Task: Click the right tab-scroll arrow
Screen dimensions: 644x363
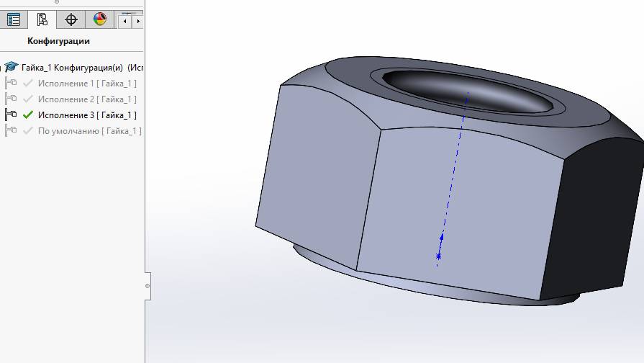Action: [x=138, y=21]
